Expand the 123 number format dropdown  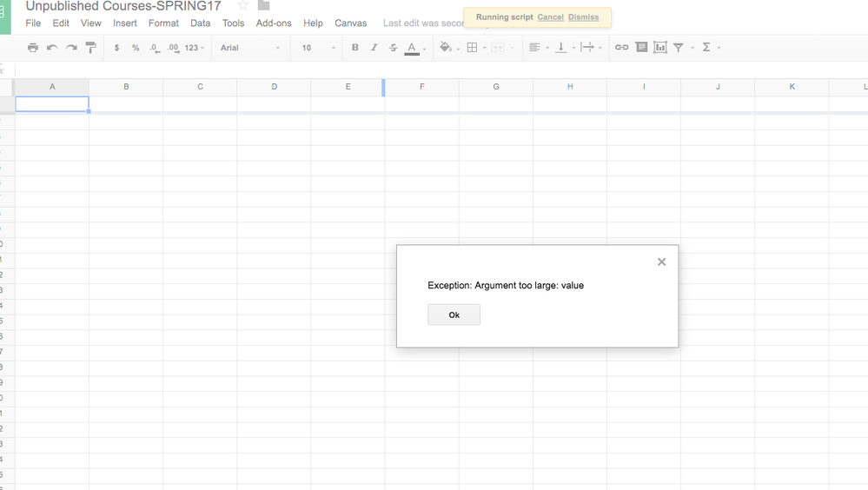click(x=195, y=48)
